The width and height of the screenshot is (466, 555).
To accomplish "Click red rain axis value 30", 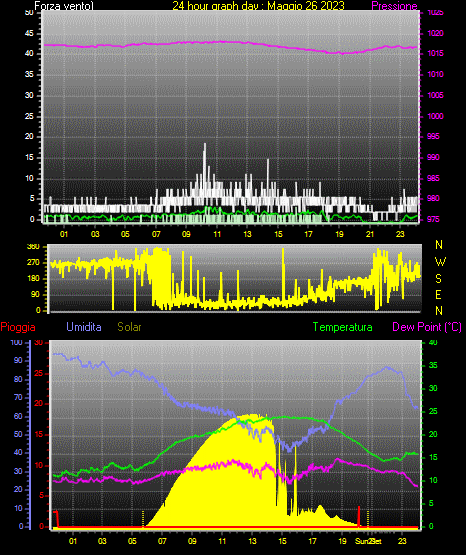I will click(x=39, y=342).
